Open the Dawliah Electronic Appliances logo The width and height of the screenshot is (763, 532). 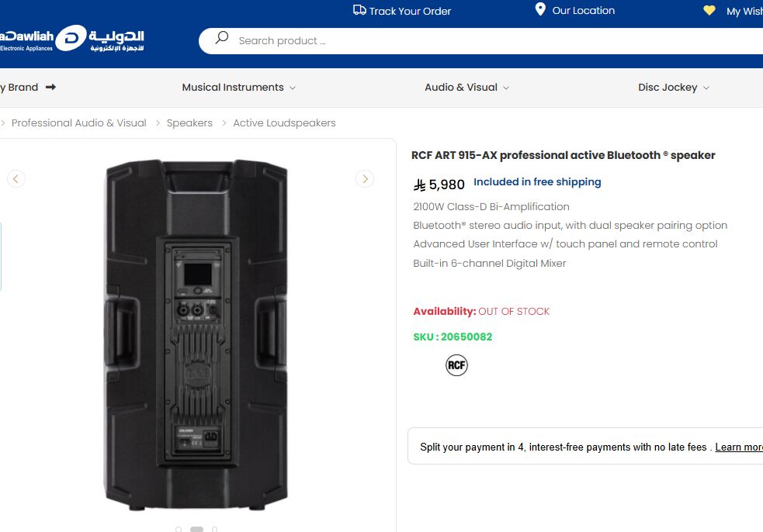pyautogui.click(x=72, y=39)
